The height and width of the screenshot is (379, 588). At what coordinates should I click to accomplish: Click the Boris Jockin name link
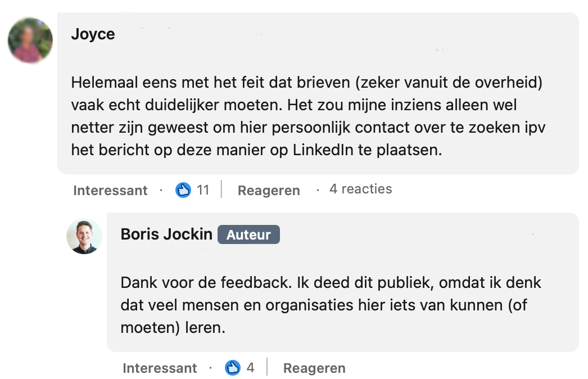166,234
